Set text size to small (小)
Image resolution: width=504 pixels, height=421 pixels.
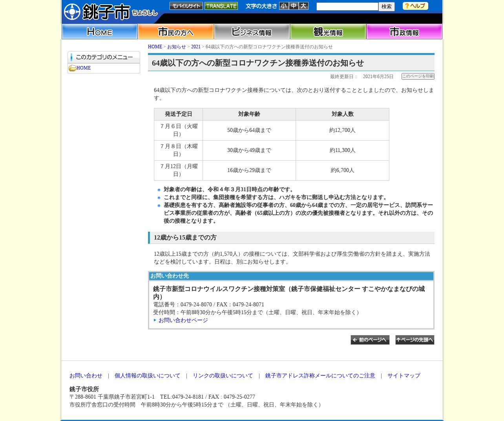coord(284,6)
